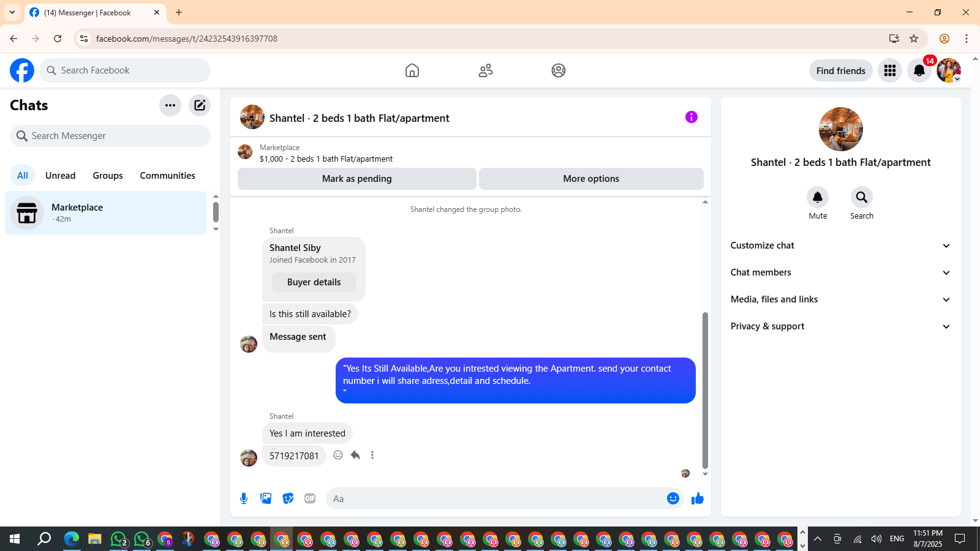Search in conversation with magnifier icon
This screenshot has width=980, height=551.
pyautogui.click(x=862, y=197)
